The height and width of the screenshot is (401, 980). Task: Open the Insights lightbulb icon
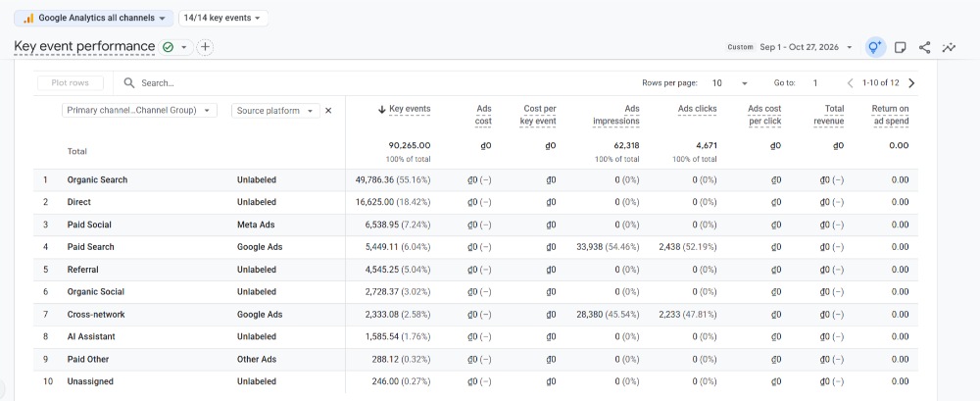click(x=875, y=47)
